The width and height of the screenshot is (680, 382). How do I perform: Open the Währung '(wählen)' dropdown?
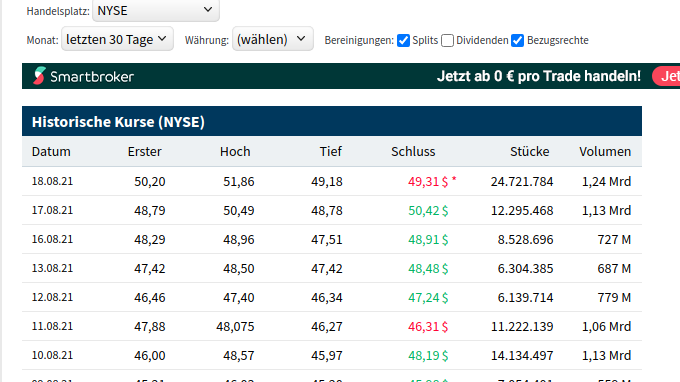273,39
